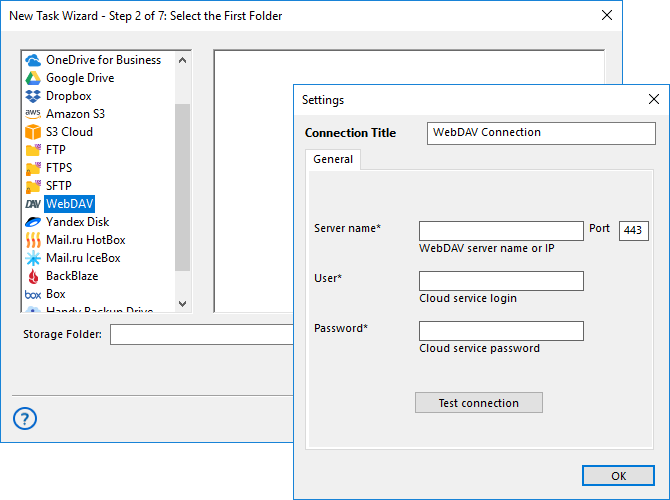670x500 pixels.
Task: Select the Dropbox icon
Action: coord(33,96)
